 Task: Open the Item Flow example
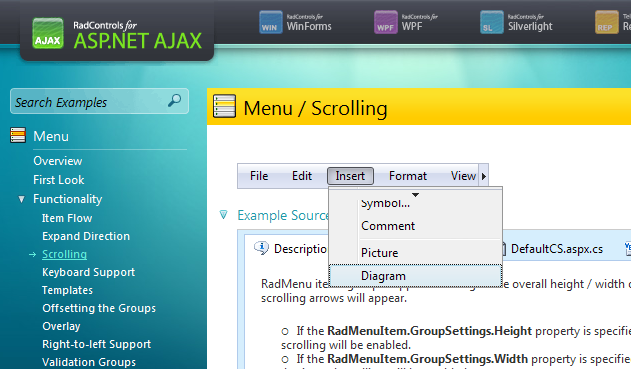click(67, 218)
